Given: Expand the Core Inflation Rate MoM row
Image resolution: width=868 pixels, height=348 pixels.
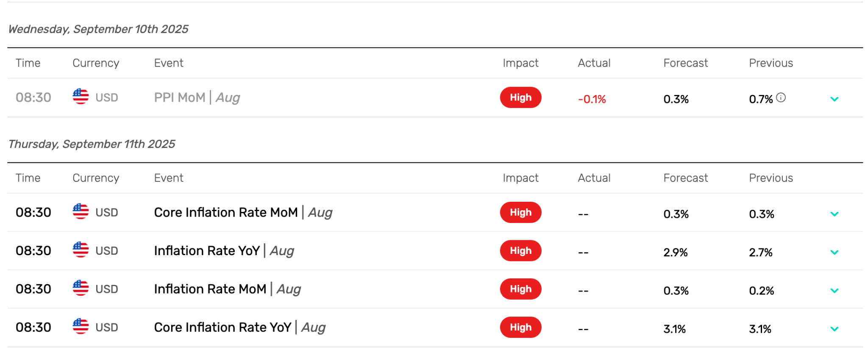Looking at the screenshot, I should (834, 214).
